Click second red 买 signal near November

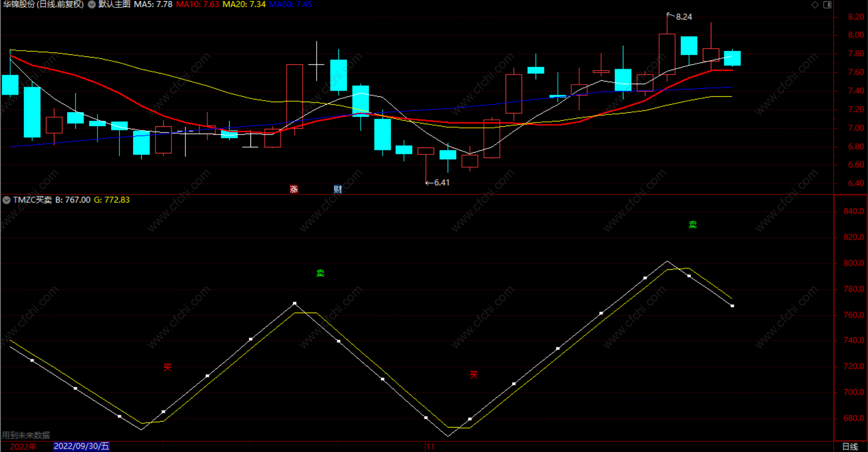474,375
